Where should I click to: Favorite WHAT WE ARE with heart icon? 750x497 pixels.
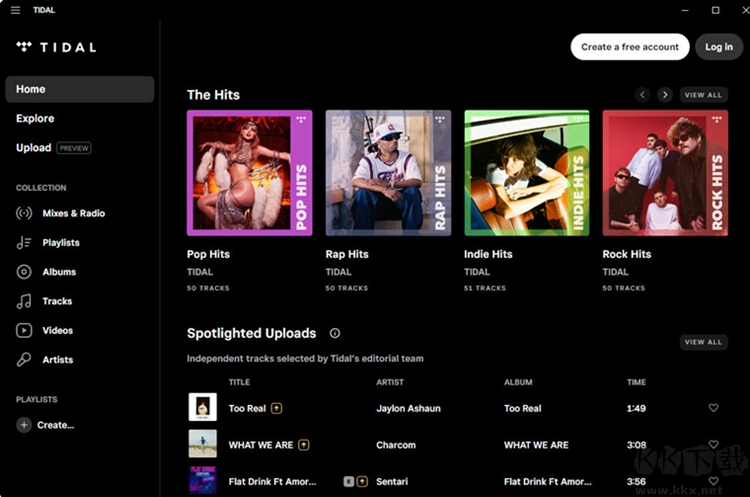713,444
